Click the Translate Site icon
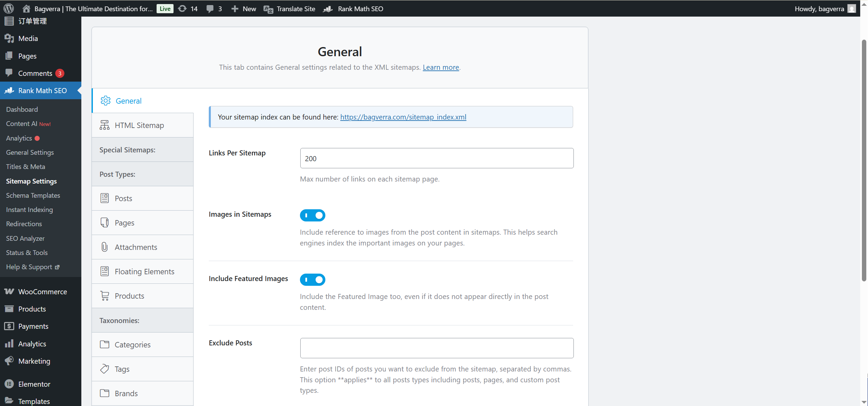 pos(268,9)
